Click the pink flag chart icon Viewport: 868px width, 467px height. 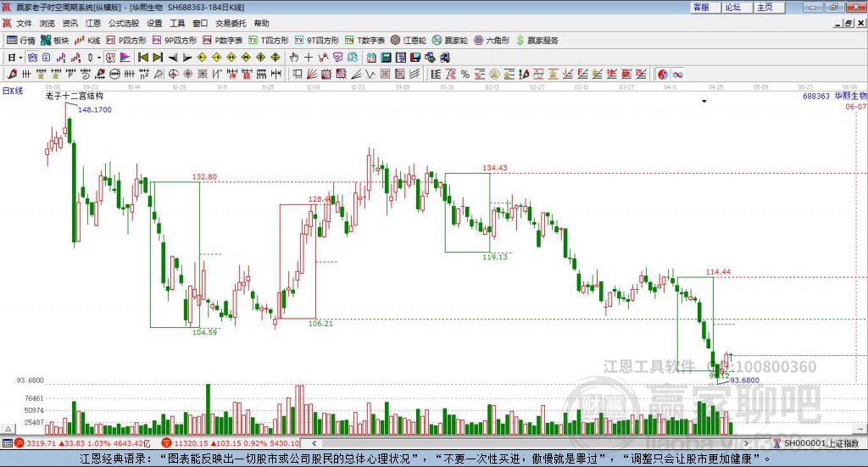point(125,58)
